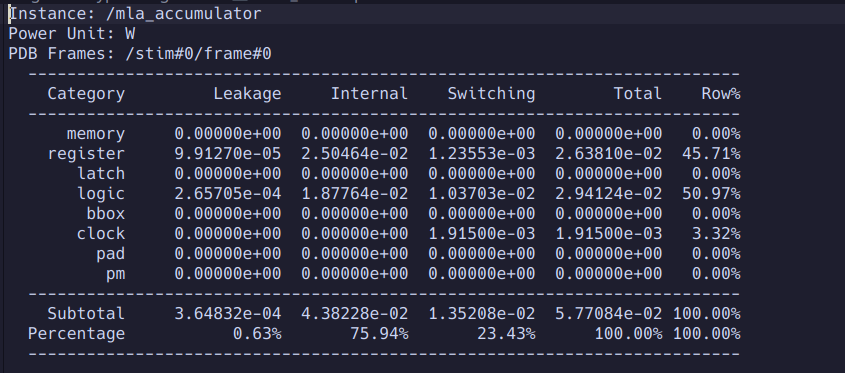The height and width of the screenshot is (373, 845).
Task: Click the switching percentage 23.43%
Action: click(506, 334)
